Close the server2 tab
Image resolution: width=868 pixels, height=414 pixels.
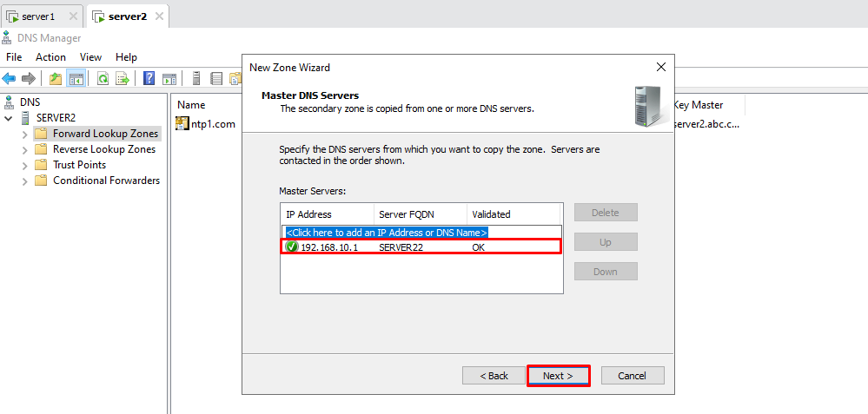(x=159, y=16)
